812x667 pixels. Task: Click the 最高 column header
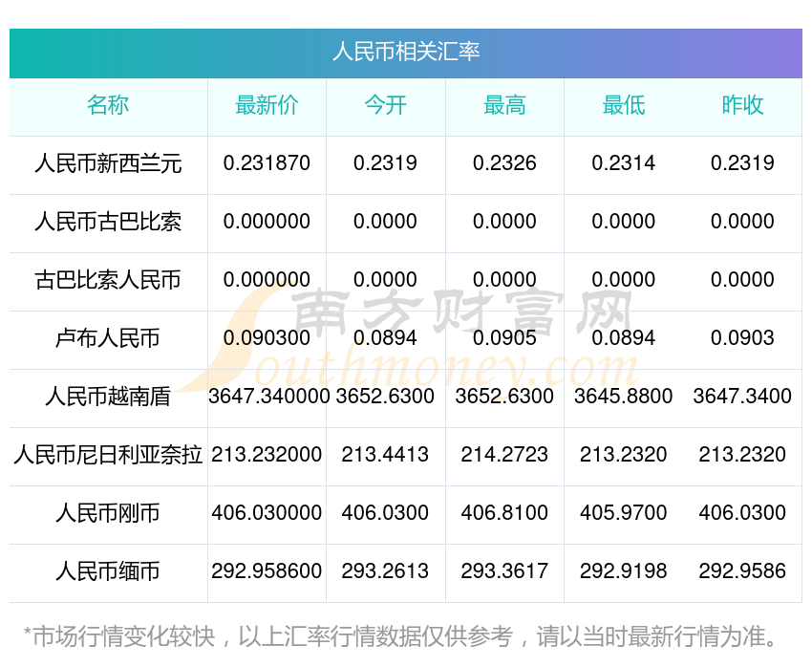point(504,105)
